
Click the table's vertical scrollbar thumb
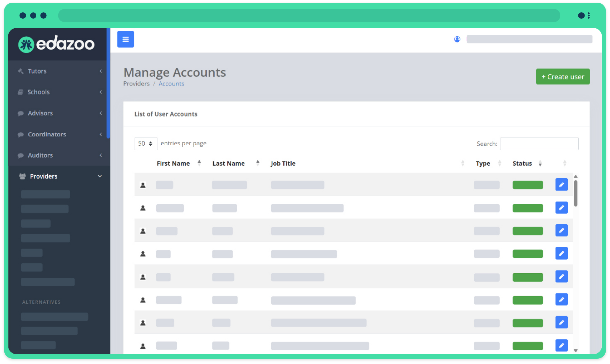pyautogui.click(x=575, y=193)
